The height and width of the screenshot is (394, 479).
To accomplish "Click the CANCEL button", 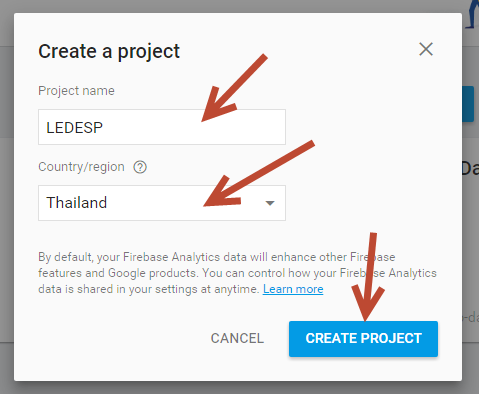I will 237,338.
